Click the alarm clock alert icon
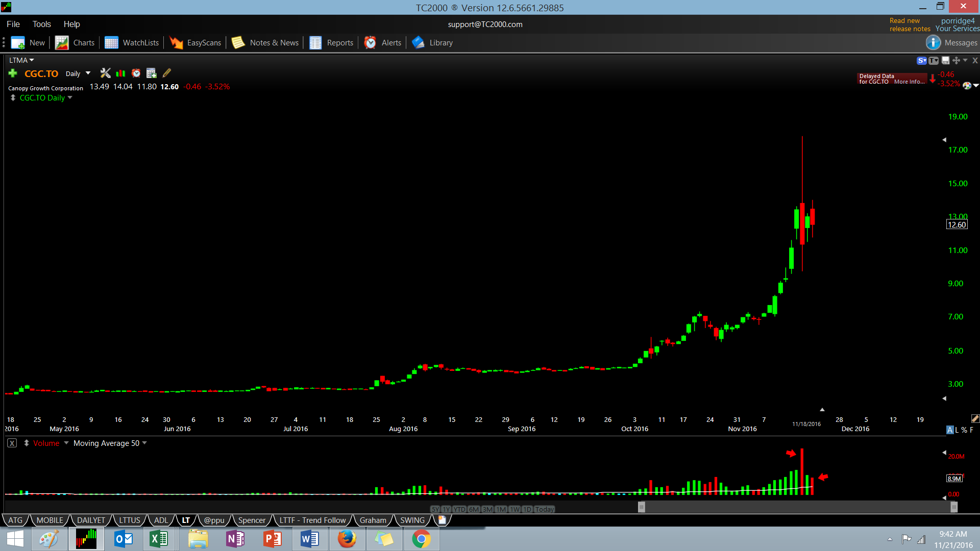This screenshot has height=551, width=980. tap(136, 73)
